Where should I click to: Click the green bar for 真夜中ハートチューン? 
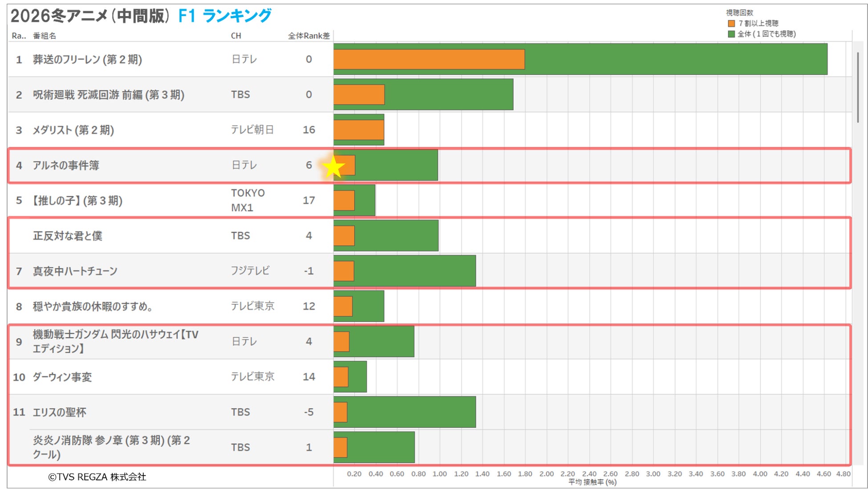click(415, 271)
